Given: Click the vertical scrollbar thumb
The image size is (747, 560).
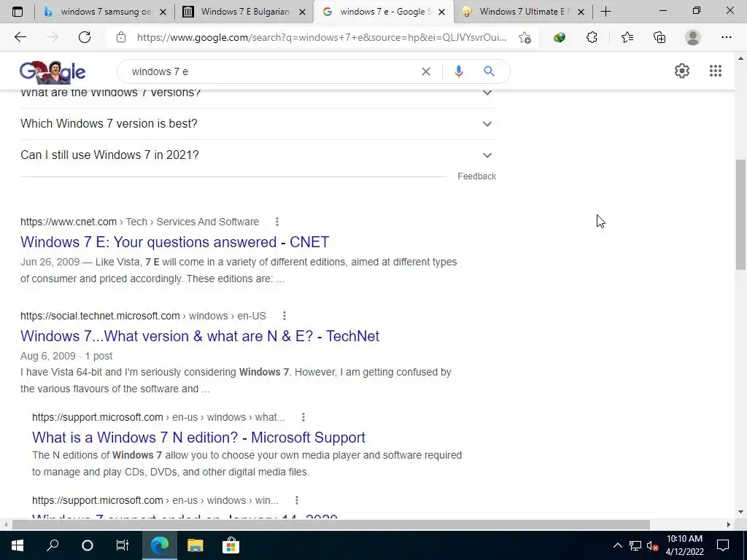Looking at the screenshot, I should (741, 215).
